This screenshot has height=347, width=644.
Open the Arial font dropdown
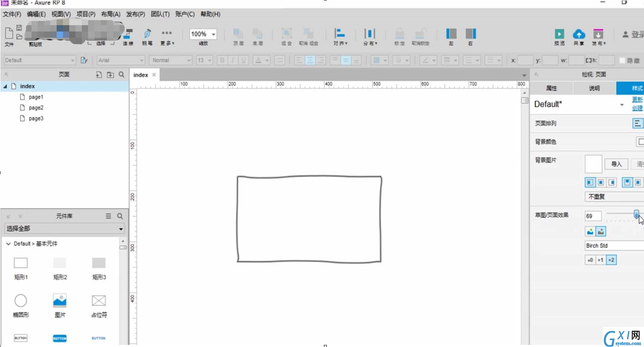tap(121, 60)
